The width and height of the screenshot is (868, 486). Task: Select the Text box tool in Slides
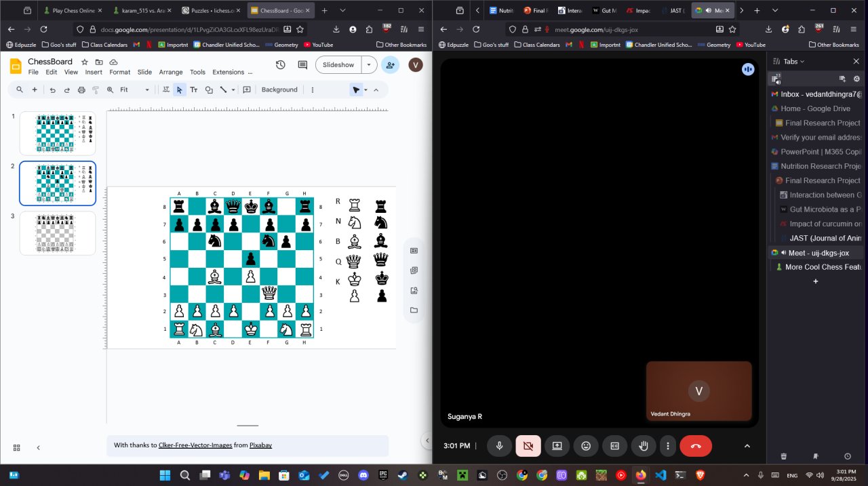[x=194, y=89]
